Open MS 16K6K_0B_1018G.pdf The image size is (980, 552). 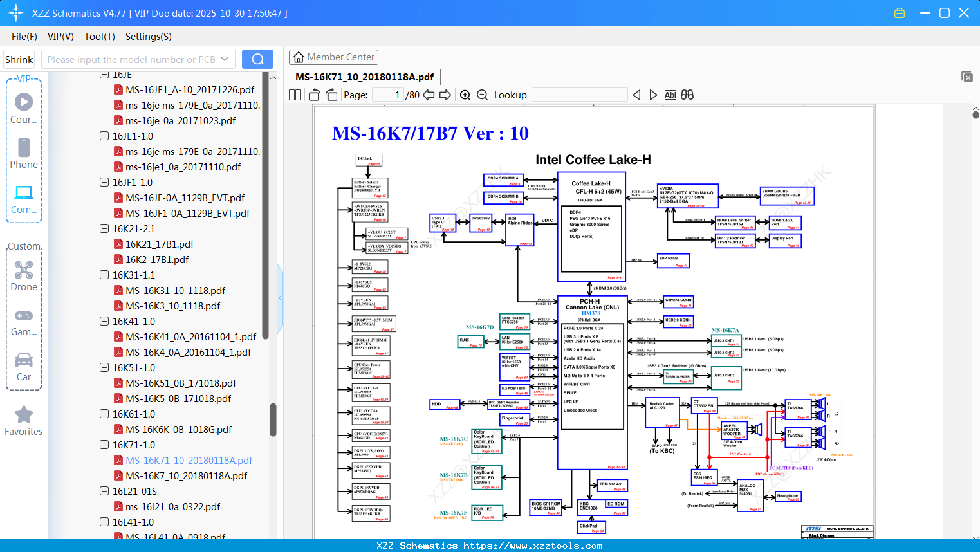[179, 430]
